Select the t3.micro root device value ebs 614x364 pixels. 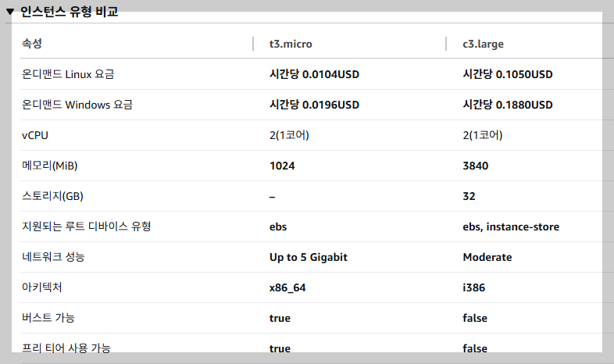(278, 227)
